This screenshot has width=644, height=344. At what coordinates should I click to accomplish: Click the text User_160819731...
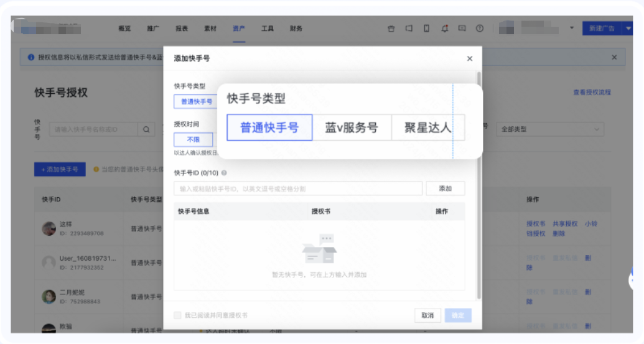tap(88, 258)
